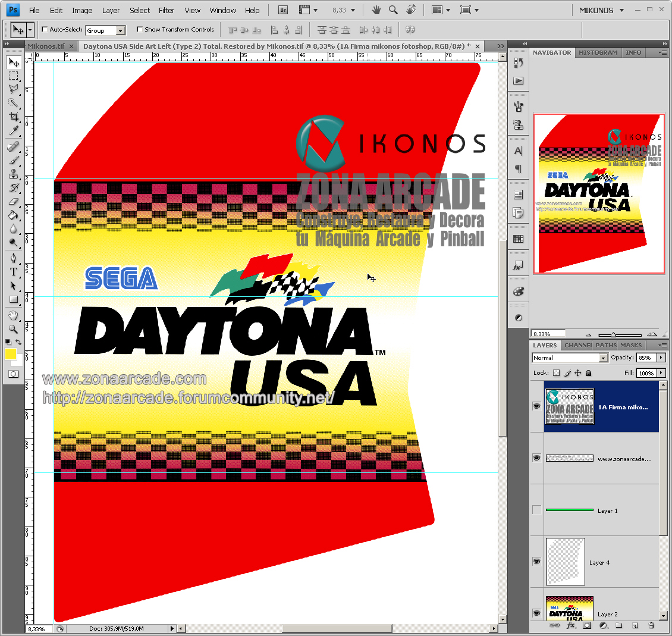The height and width of the screenshot is (636, 672).
Task: Select the Zoom tool in toolbox
Action: (14, 330)
